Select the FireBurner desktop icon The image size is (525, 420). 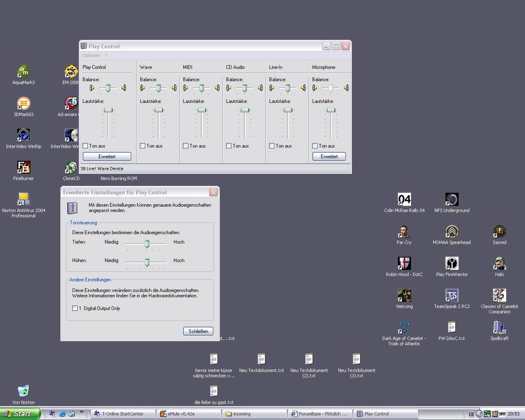point(24,167)
